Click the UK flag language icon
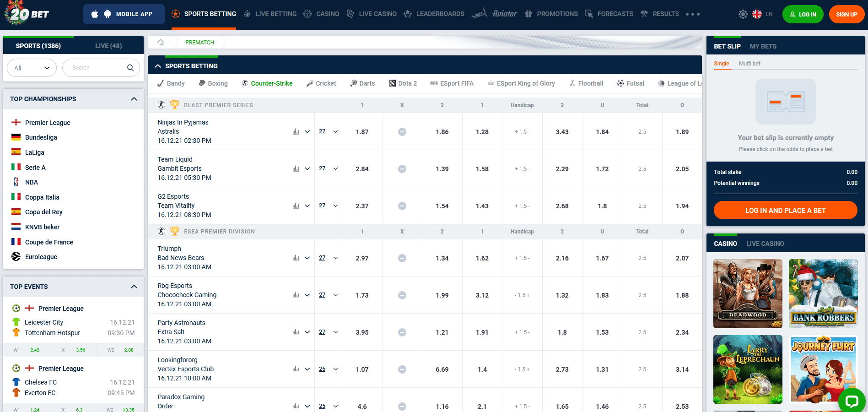868x412 pixels. pyautogui.click(x=757, y=14)
